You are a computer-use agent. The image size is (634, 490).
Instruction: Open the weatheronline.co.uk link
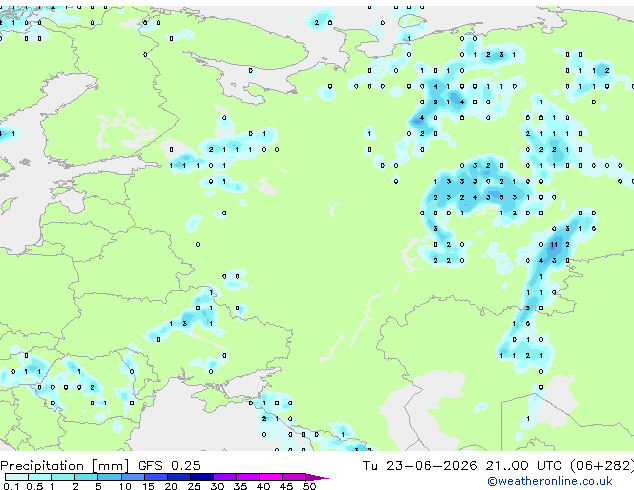tap(550, 481)
